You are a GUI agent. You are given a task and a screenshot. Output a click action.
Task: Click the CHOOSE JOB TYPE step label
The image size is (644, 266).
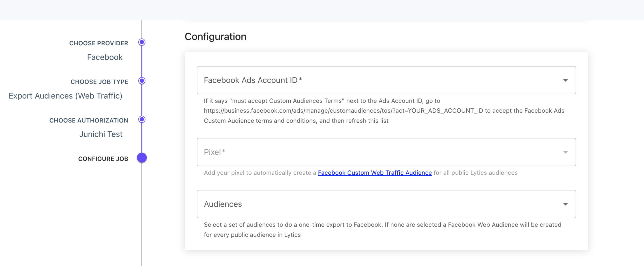coord(99,82)
